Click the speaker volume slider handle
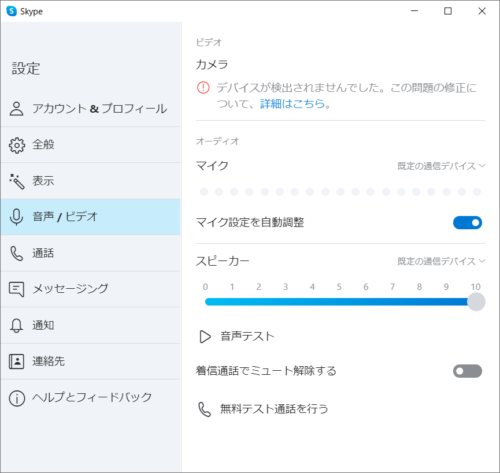 [476, 302]
